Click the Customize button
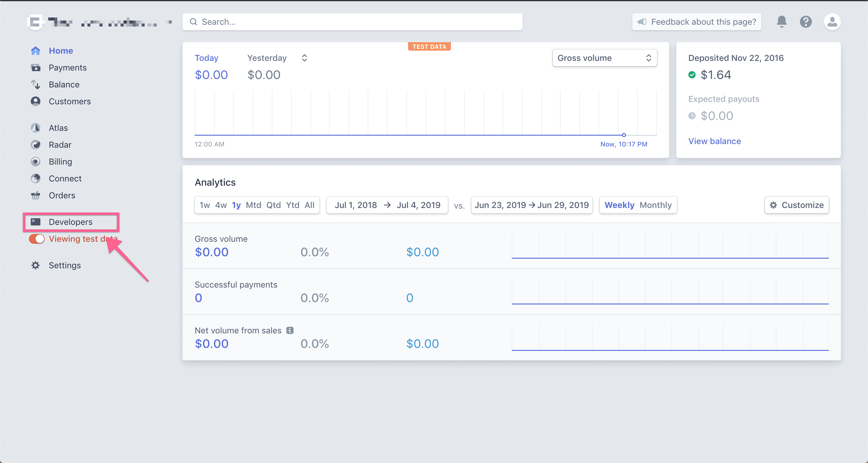 pos(797,205)
